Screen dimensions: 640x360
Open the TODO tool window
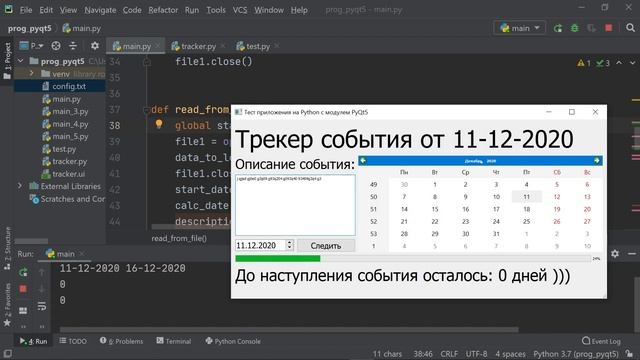pyautogui.click(x=73, y=341)
